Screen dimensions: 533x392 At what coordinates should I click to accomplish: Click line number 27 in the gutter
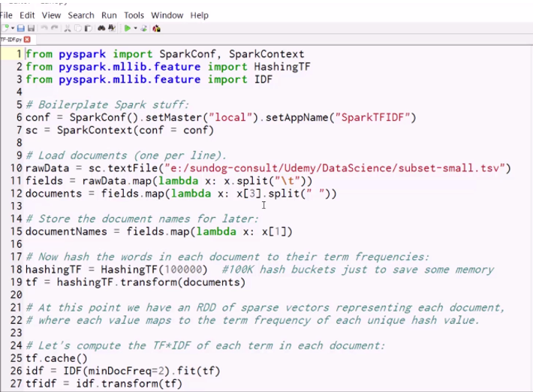pyautogui.click(x=16, y=384)
